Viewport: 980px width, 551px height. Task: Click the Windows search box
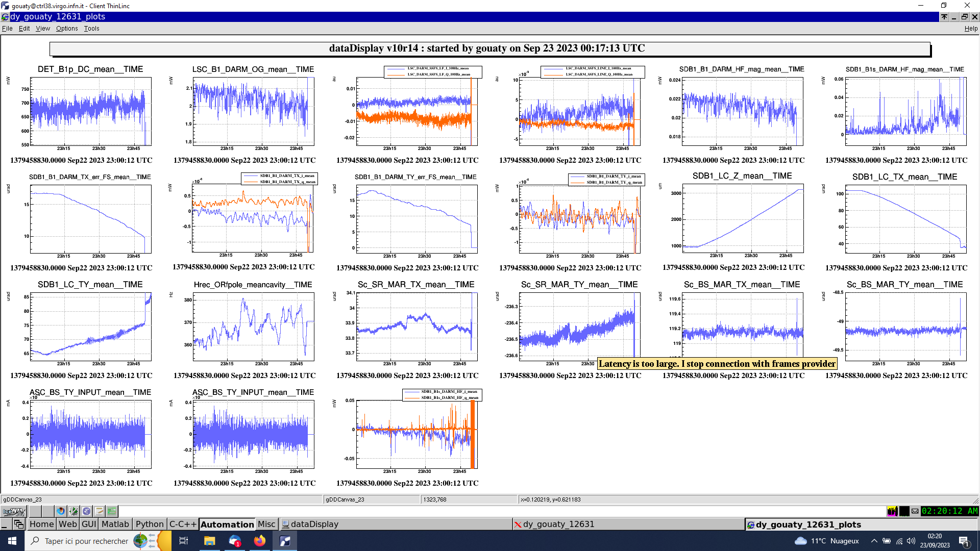(86, 541)
